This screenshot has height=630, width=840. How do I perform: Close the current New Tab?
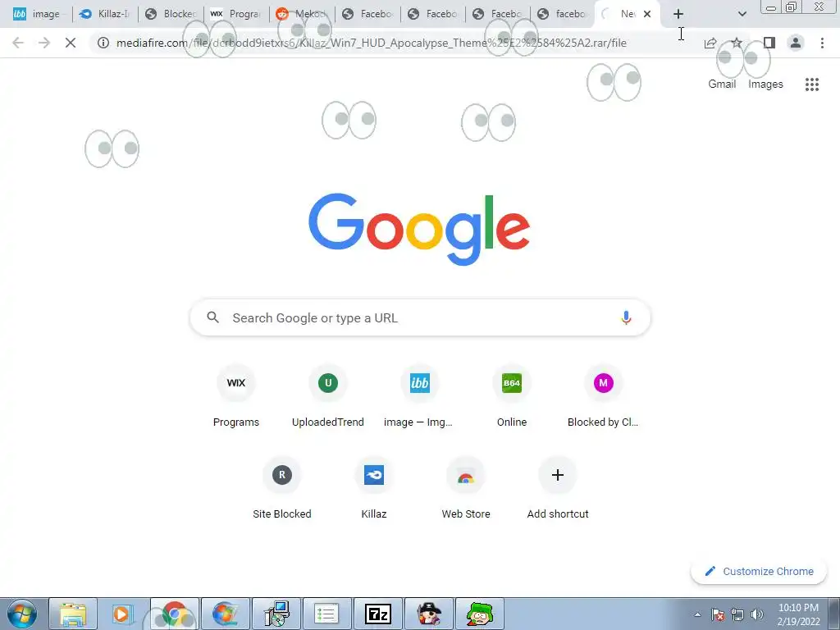[647, 14]
